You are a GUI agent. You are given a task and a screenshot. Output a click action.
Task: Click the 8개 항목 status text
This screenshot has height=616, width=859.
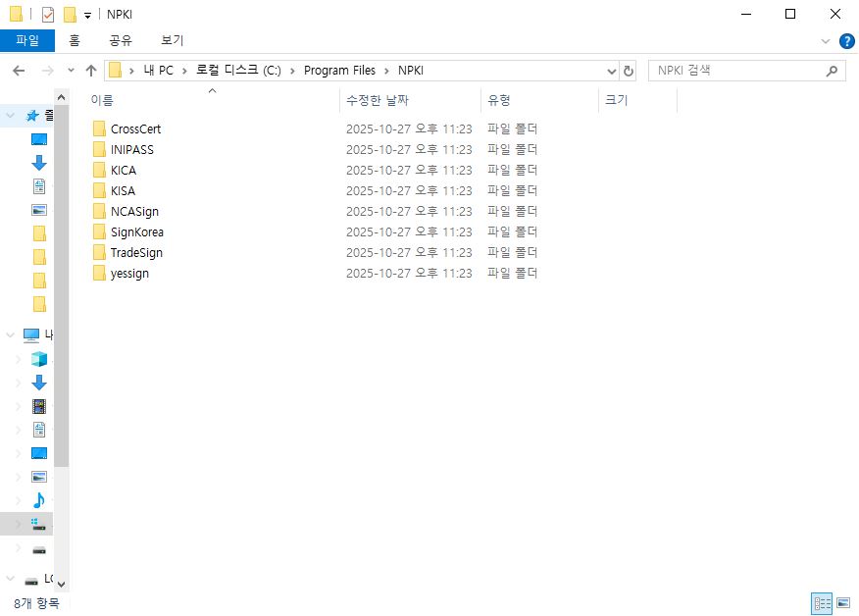coord(36,603)
